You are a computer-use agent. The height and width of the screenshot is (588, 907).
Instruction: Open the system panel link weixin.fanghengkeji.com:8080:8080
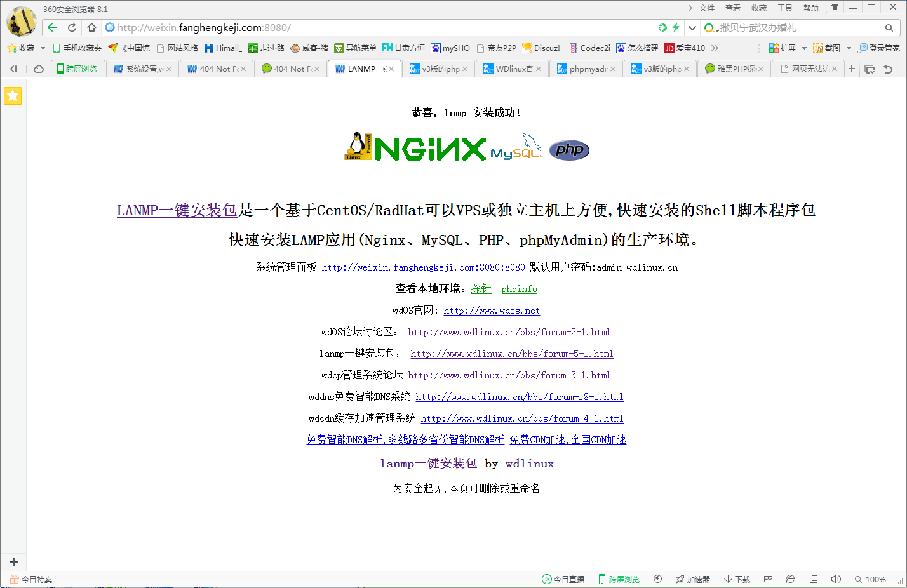click(423, 267)
